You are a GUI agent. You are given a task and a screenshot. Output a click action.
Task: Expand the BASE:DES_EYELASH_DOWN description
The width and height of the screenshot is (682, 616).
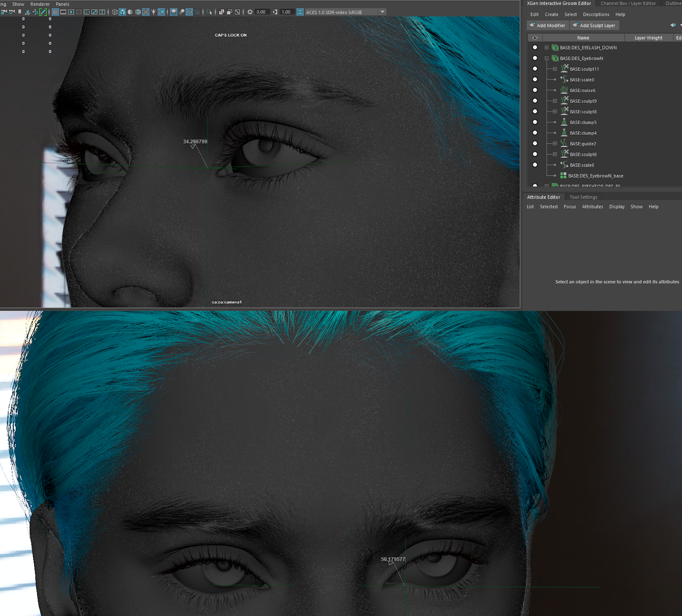pos(546,47)
